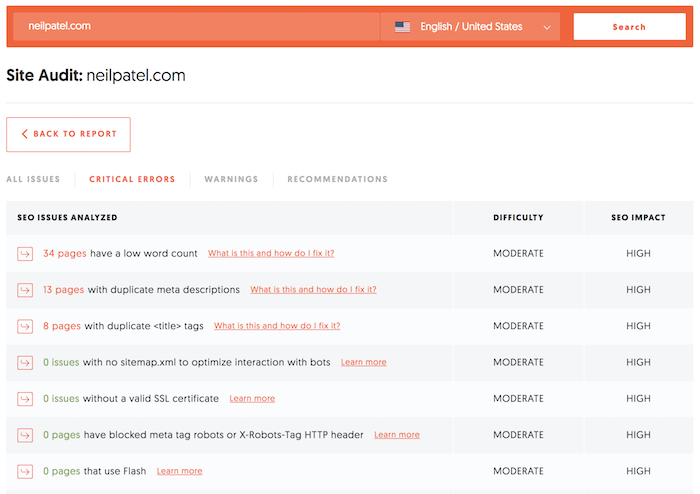Click arrow icon for duplicate meta descriptions row

tap(25, 290)
